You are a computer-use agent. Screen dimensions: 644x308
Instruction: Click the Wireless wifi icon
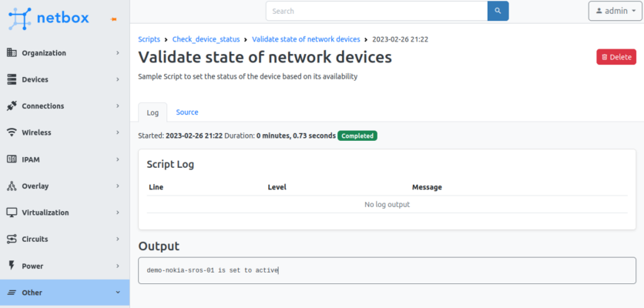pyautogui.click(x=12, y=132)
